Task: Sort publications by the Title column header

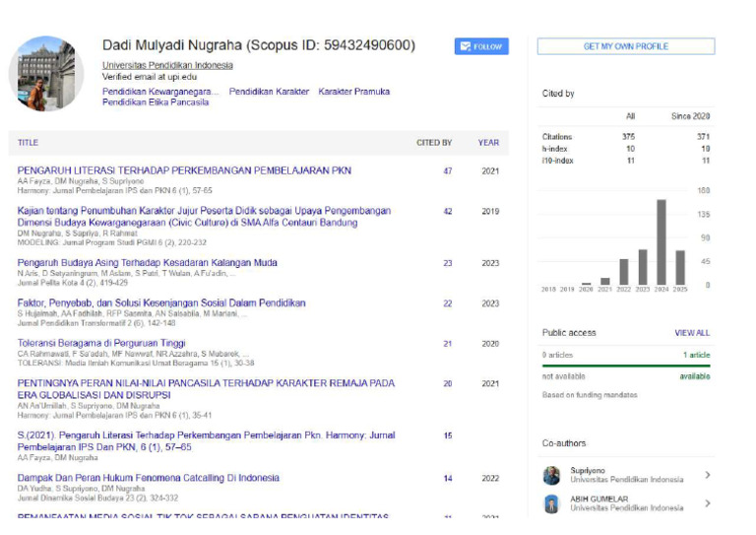Action: point(28,143)
